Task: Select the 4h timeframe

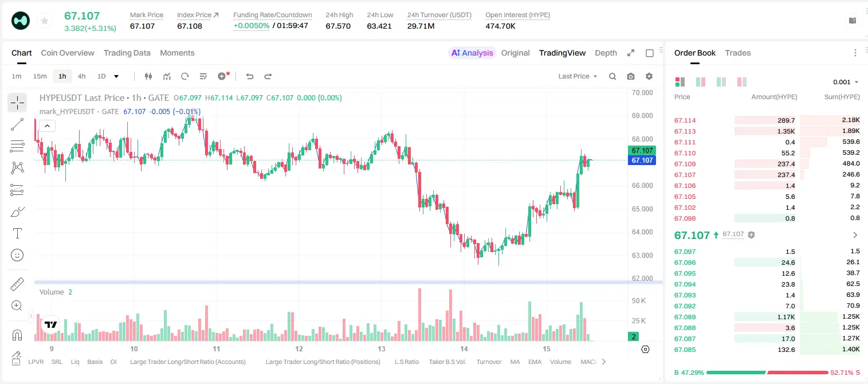Action: coord(81,76)
